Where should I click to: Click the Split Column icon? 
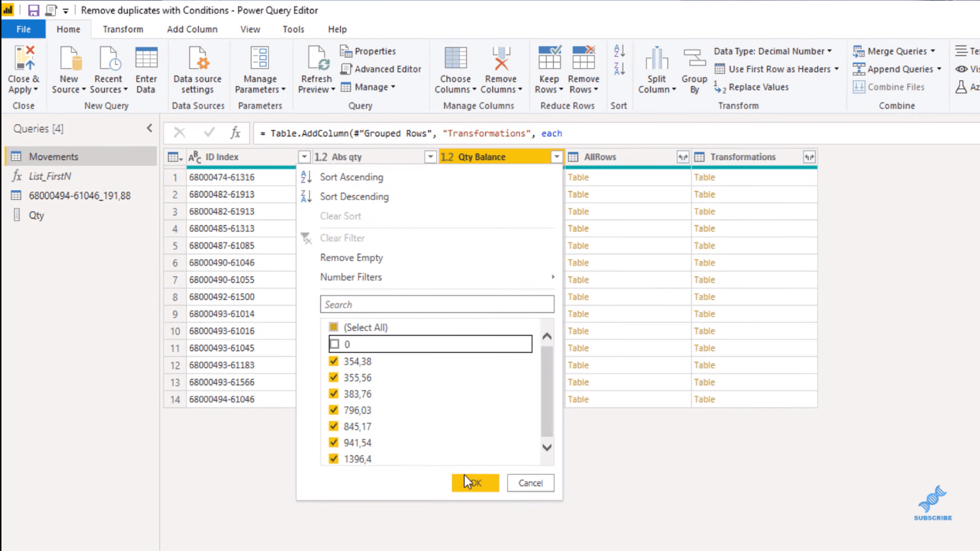pos(657,59)
